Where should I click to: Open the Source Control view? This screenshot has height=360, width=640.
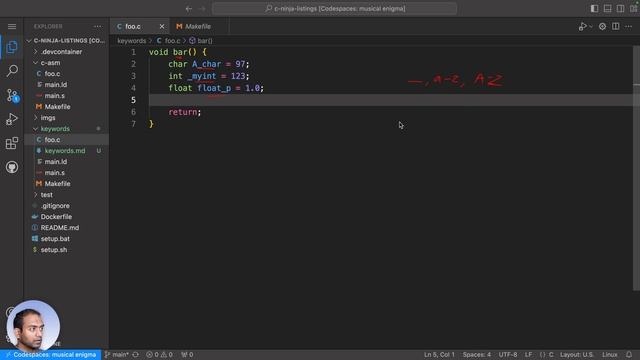(x=12, y=95)
